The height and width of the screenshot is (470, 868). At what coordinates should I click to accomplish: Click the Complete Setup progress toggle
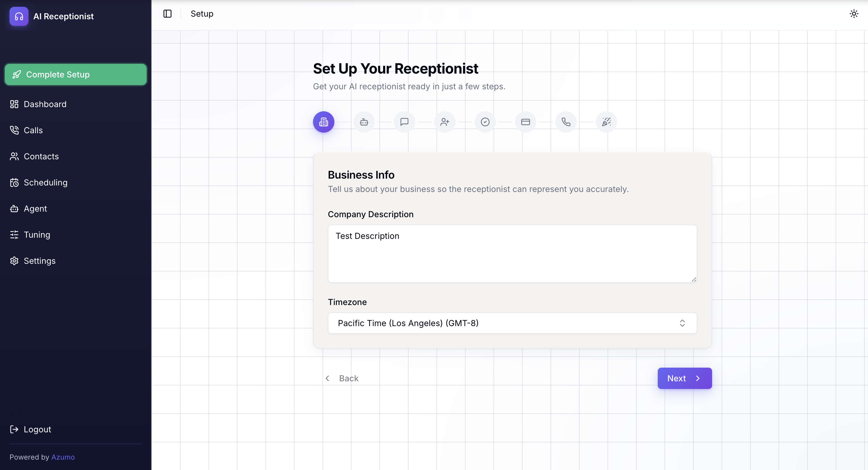point(75,74)
